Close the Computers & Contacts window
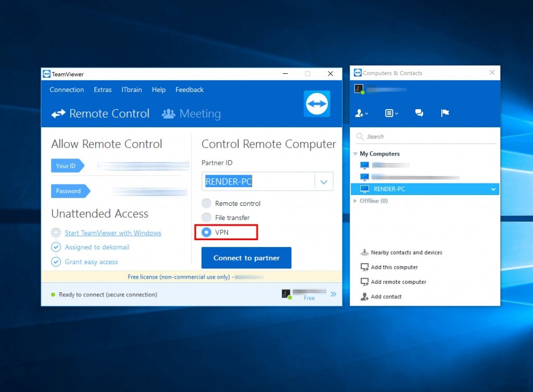The width and height of the screenshot is (533, 392). [x=492, y=72]
